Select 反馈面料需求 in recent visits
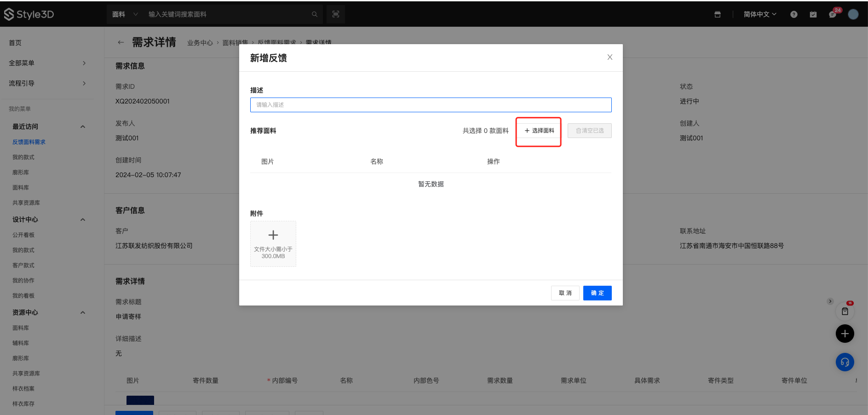This screenshot has width=868, height=415. [x=29, y=142]
